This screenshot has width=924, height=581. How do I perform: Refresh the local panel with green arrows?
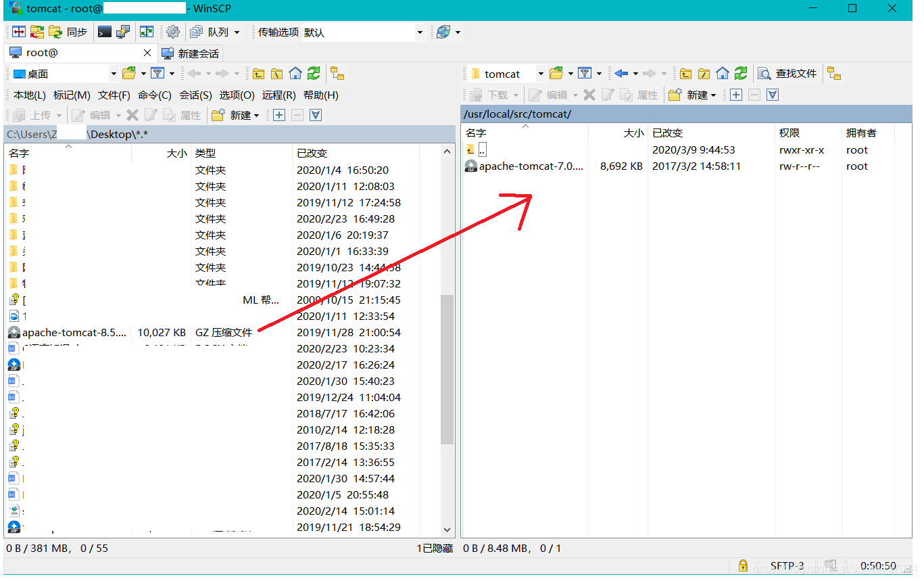point(314,74)
